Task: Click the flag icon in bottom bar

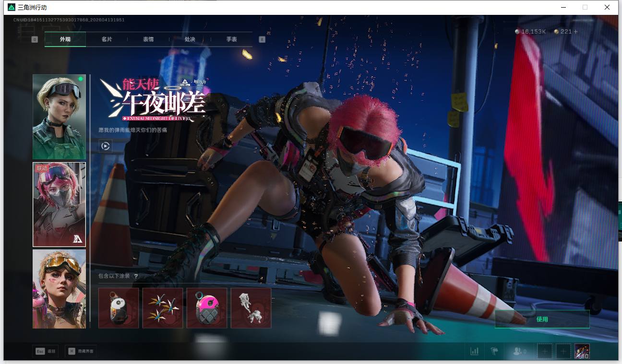Action: (x=494, y=352)
